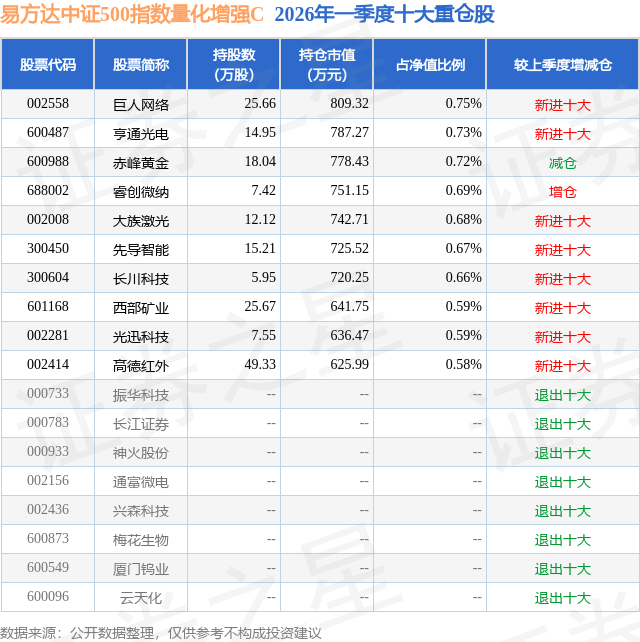640x642 pixels.
Task: Click 退出十大 status for 振华科技
Action: coord(563,395)
